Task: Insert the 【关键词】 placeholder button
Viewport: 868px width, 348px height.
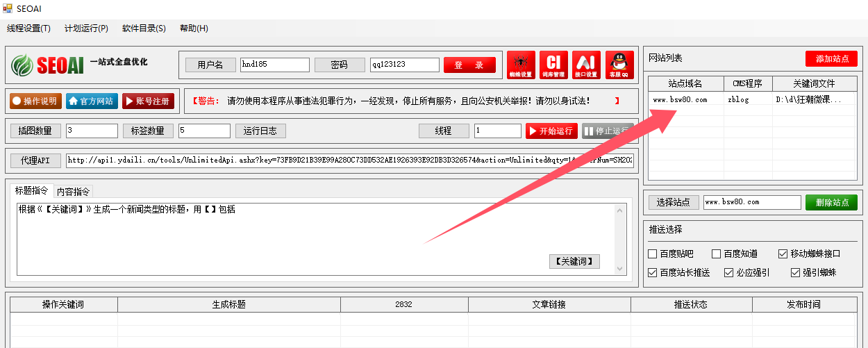Action: [x=574, y=262]
